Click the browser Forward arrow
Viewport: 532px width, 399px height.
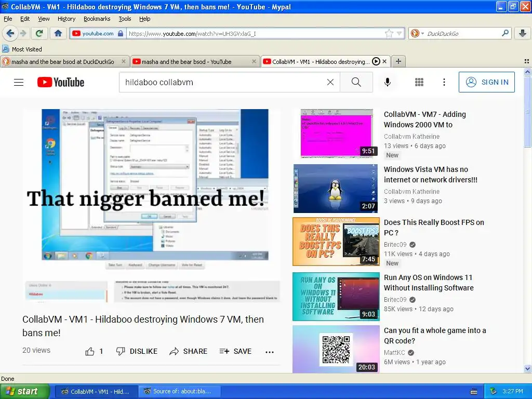(23, 33)
